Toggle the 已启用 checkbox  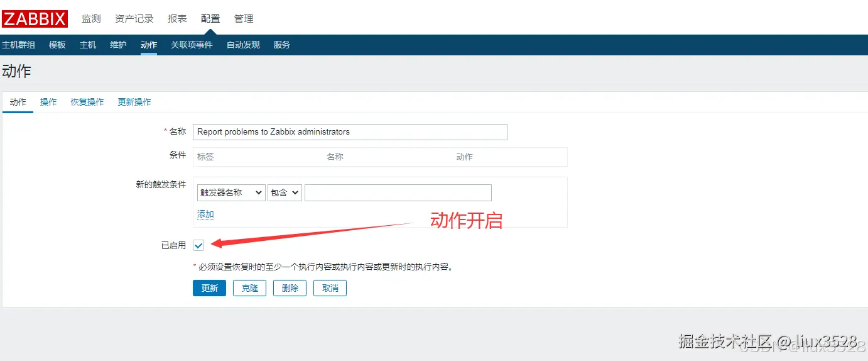tap(198, 245)
